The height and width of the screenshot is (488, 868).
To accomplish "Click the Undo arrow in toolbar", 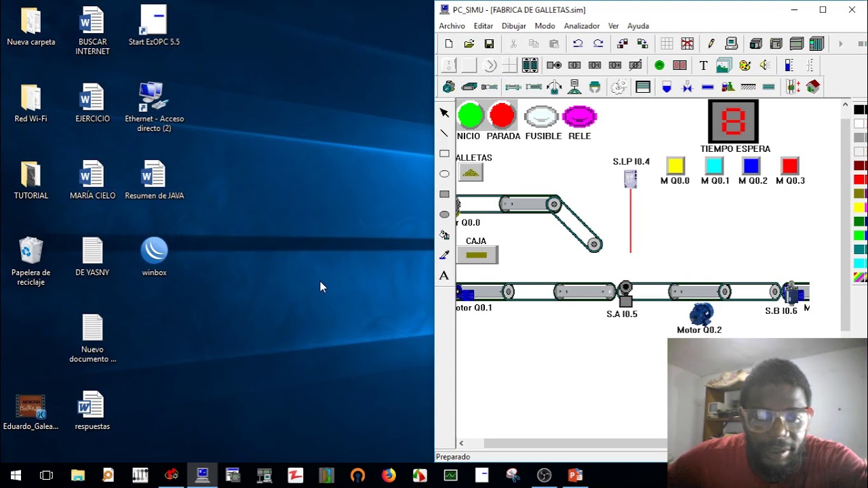I will 578,43.
